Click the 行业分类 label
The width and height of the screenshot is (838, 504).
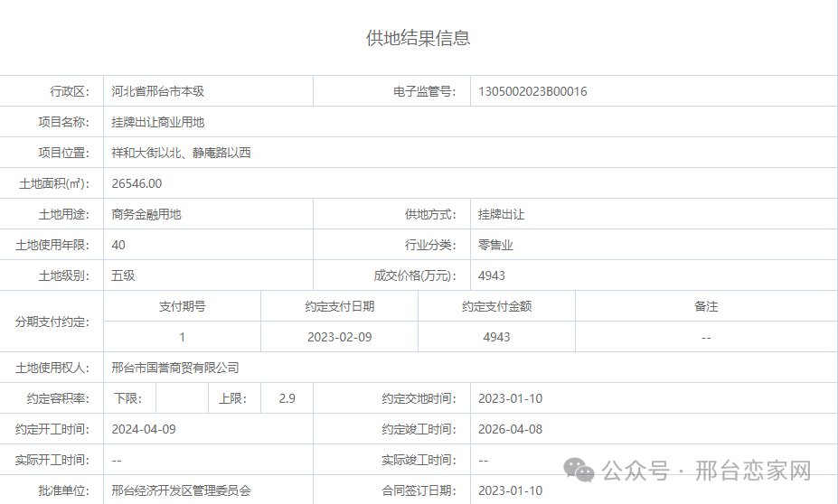[430, 245]
